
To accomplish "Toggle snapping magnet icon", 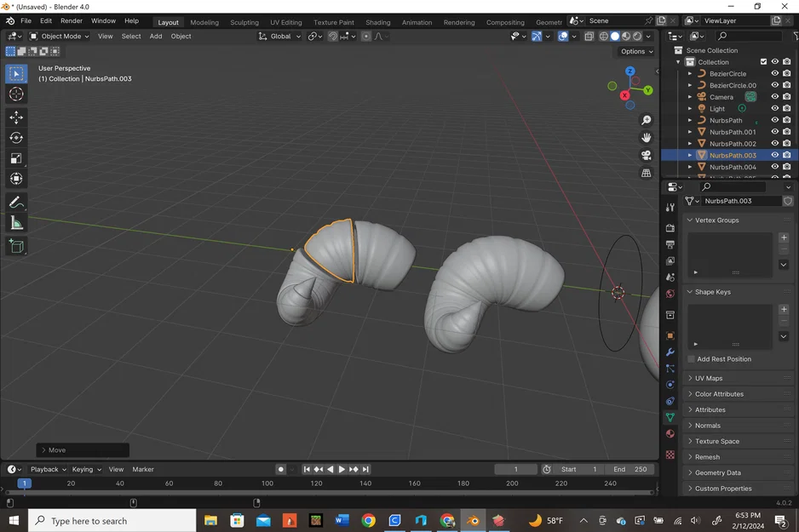I will pos(333,36).
